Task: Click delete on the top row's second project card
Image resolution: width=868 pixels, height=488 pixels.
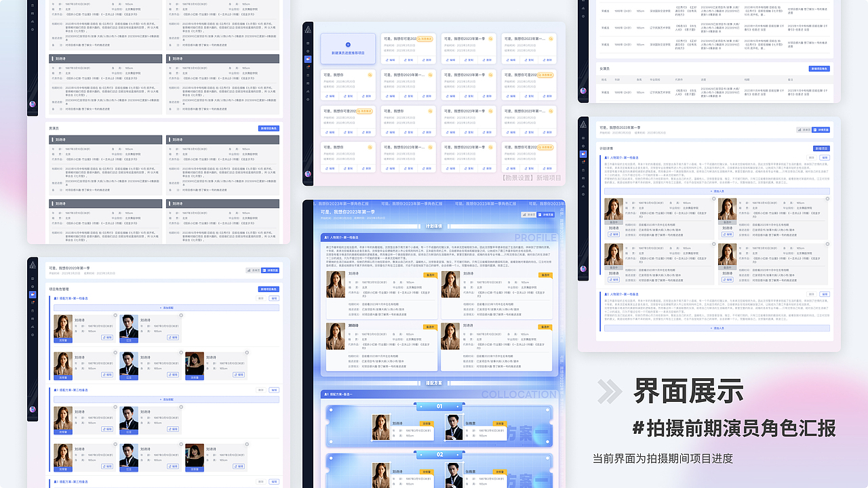Action: click(427, 60)
